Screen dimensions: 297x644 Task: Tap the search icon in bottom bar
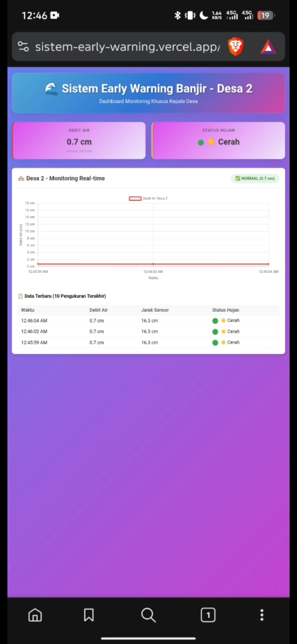148,615
